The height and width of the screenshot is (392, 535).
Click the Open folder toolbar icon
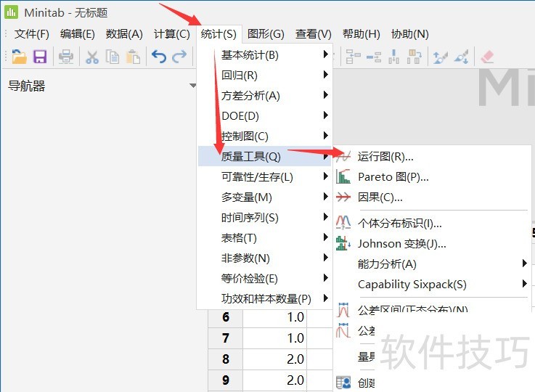pos(19,57)
